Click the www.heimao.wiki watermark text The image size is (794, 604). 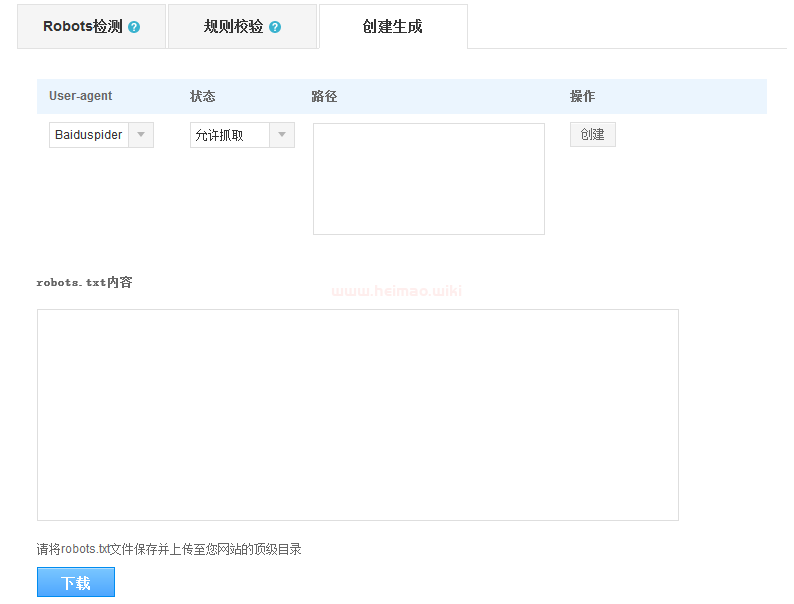click(x=396, y=291)
